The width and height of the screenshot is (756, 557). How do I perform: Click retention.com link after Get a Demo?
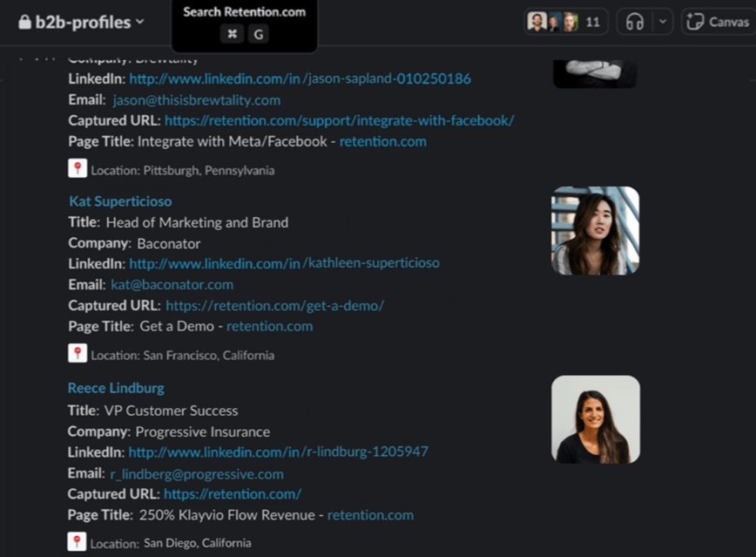click(269, 326)
